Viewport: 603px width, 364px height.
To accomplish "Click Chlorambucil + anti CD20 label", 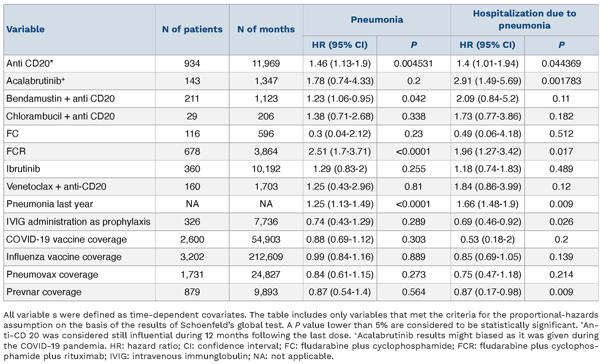I will pyautogui.click(x=60, y=116).
